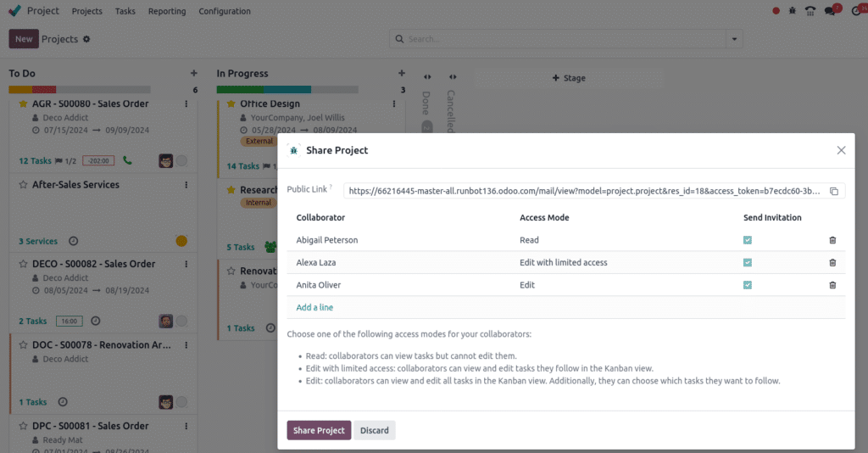The image size is (868, 453).
Task: Uncheck Send Invitation for Alexa Laza
Action: coord(748,262)
